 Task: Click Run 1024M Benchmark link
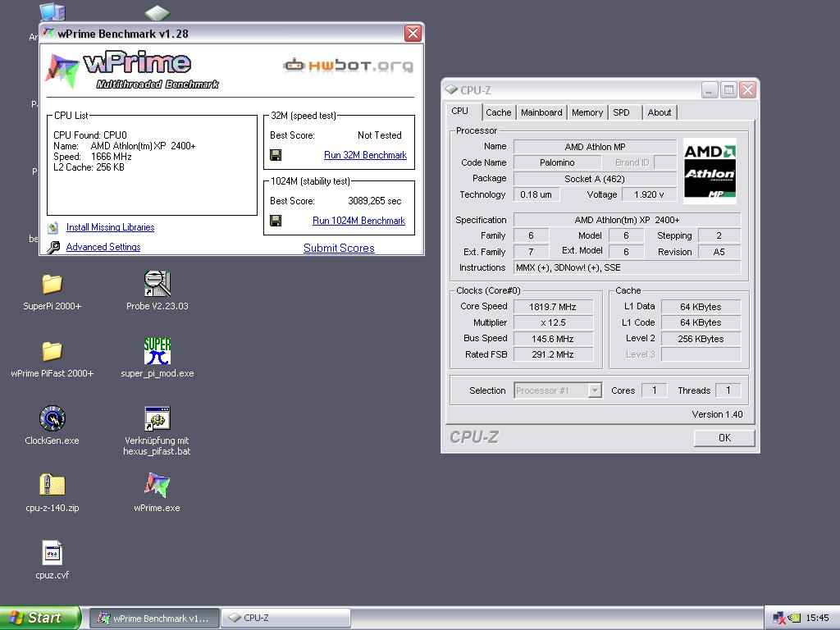pyautogui.click(x=359, y=221)
